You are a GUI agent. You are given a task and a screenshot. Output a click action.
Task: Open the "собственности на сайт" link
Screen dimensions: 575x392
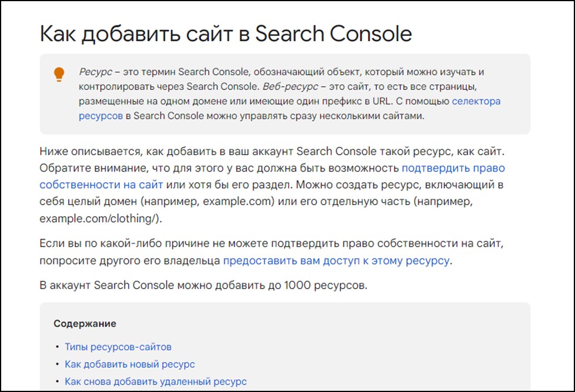point(101,185)
